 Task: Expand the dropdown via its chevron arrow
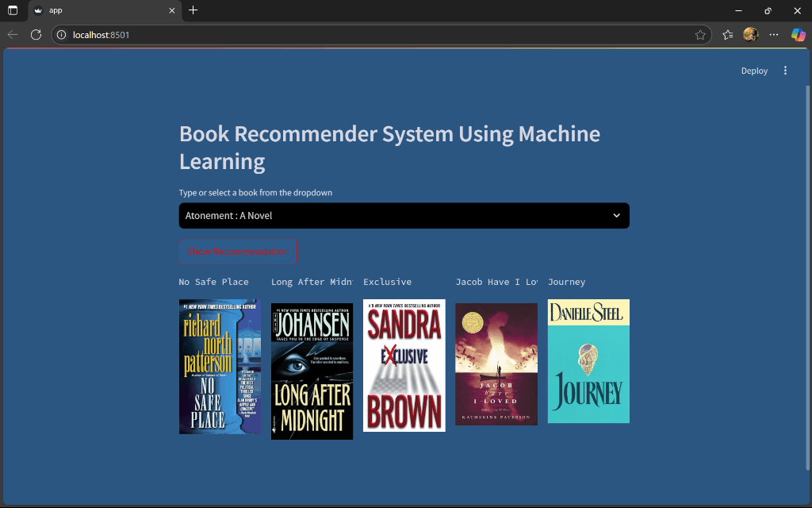[617, 215]
